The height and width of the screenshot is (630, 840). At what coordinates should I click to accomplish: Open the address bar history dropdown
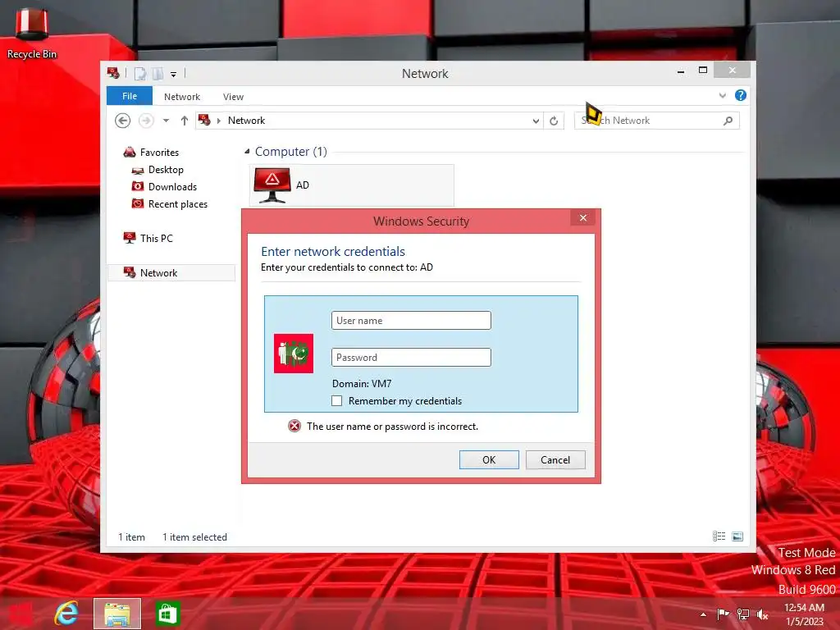536,121
